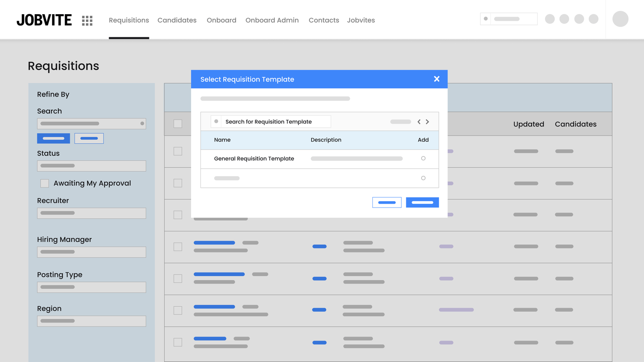Go to previous page of templates

[x=419, y=122]
